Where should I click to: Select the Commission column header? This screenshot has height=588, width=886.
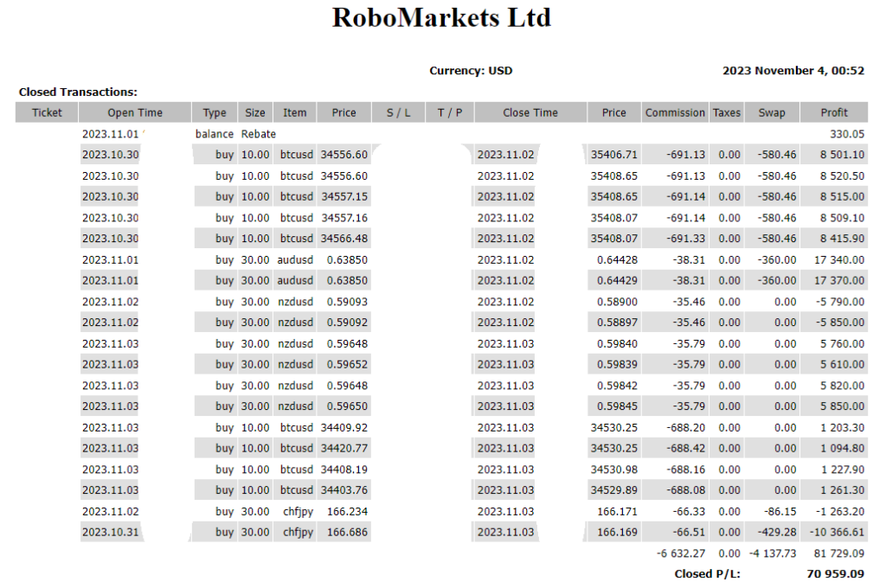coord(675,112)
